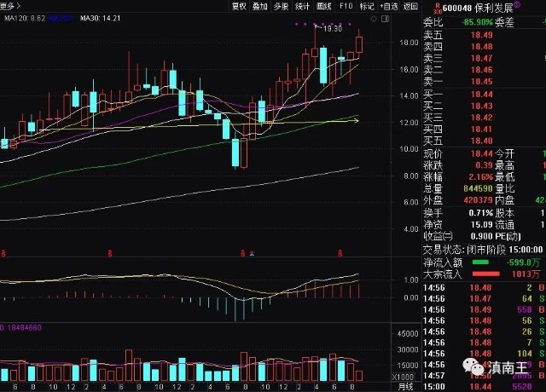
Task: Click the 涨跌 0.39 value
Action: click(x=484, y=165)
